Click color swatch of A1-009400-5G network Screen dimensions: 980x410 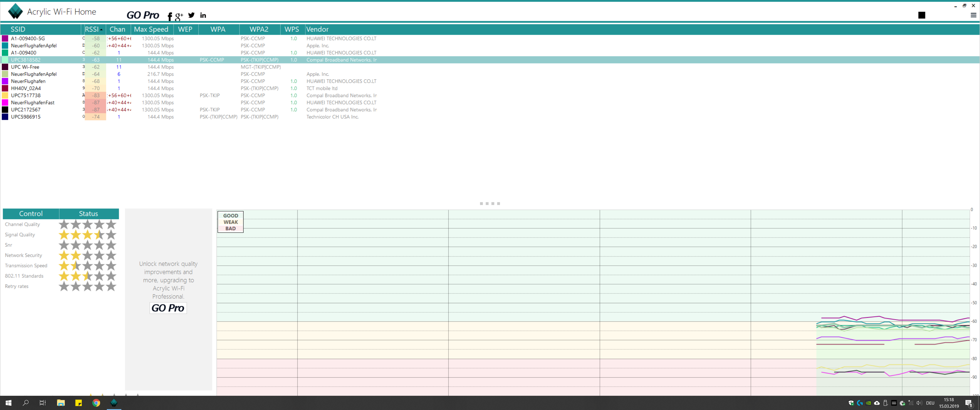(x=5, y=38)
